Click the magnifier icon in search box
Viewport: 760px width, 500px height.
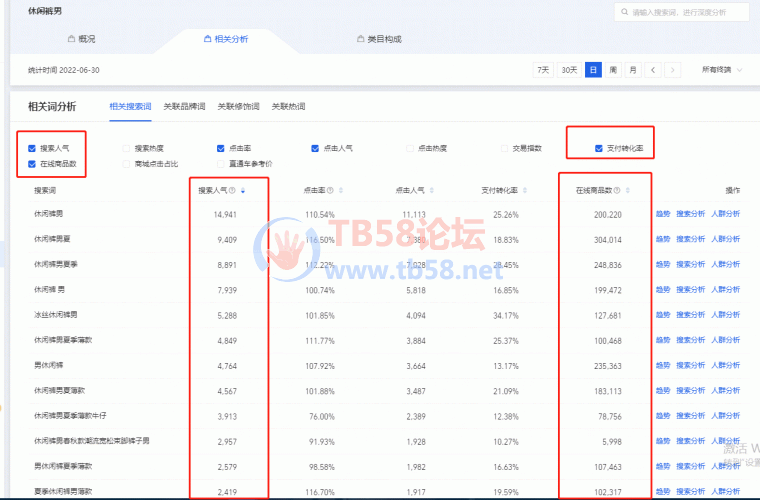pyautogui.click(x=625, y=12)
